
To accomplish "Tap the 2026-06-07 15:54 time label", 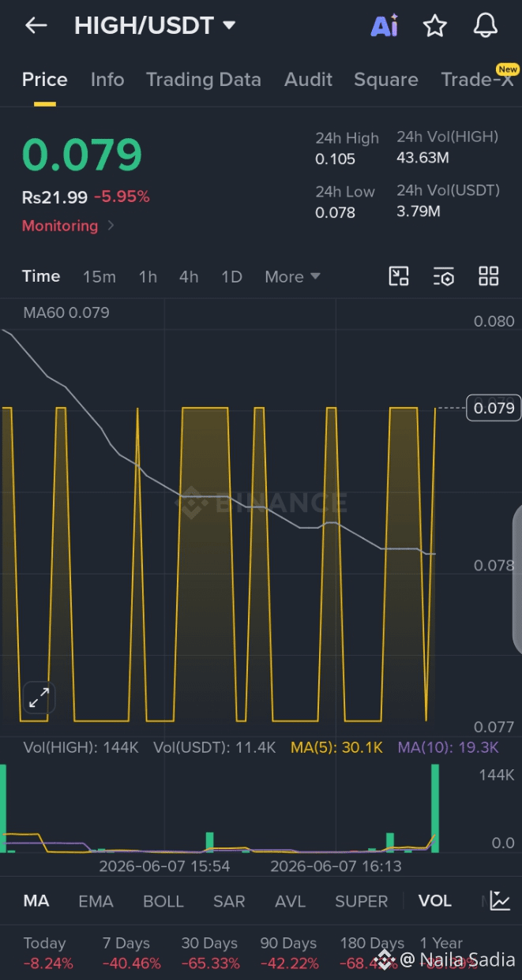I will tap(164, 866).
